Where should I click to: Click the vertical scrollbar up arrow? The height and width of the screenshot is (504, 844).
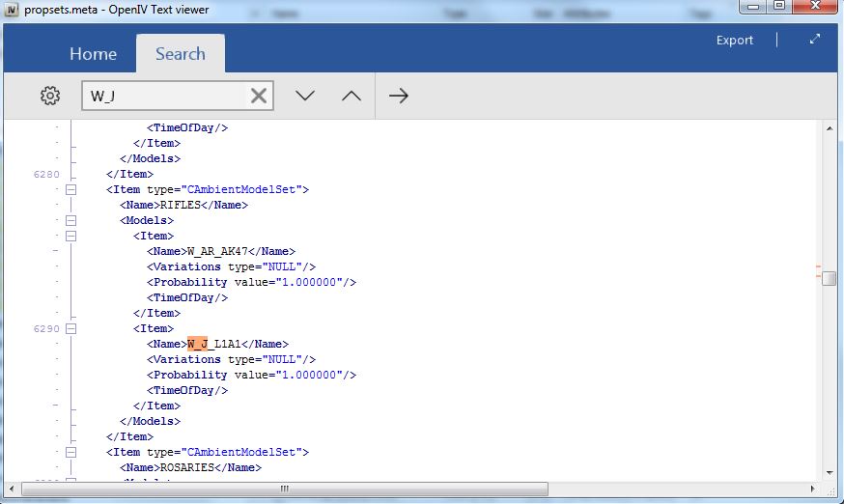(x=830, y=127)
